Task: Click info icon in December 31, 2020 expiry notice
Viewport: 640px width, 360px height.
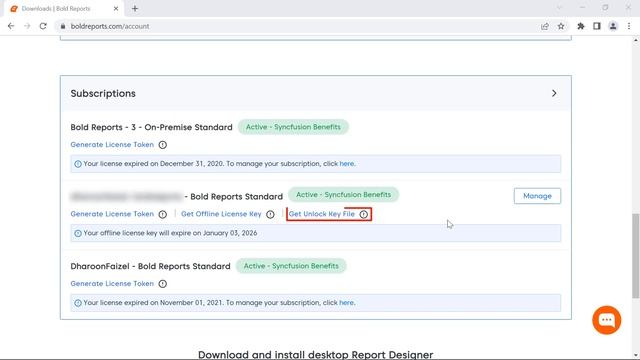Action: coord(78,164)
